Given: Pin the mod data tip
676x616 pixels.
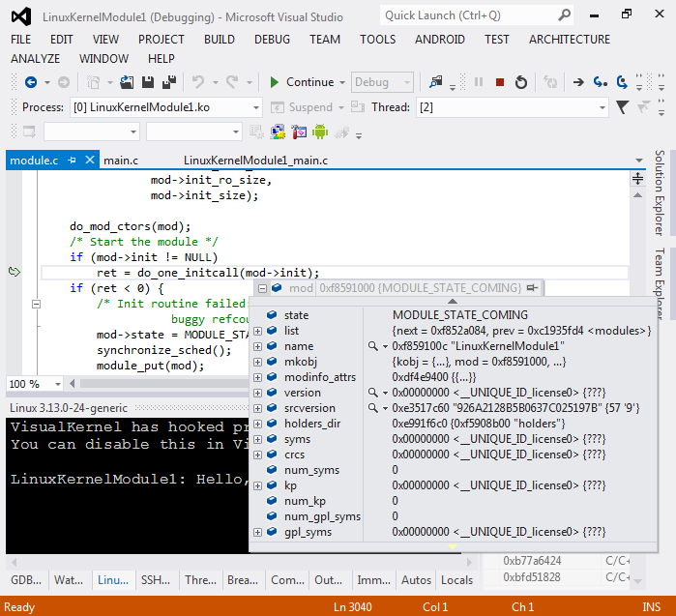Looking at the screenshot, I should (533, 287).
